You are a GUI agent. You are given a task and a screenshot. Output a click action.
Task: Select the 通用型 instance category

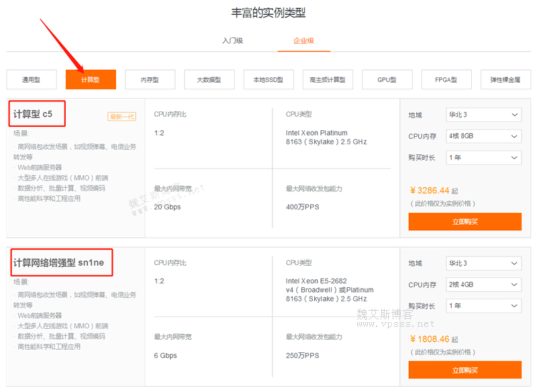[x=32, y=80]
